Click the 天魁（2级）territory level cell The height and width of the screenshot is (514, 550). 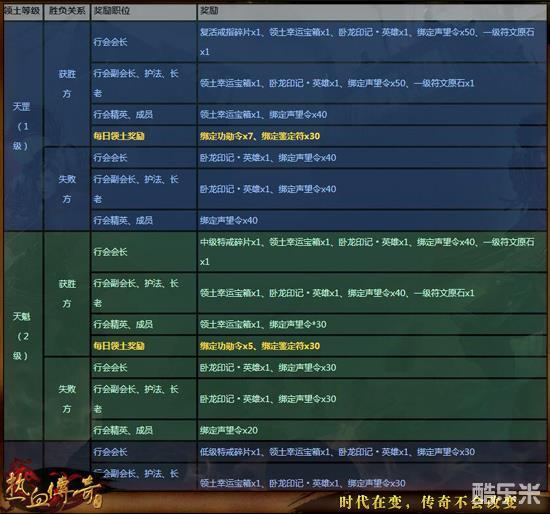[x=23, y=336]
